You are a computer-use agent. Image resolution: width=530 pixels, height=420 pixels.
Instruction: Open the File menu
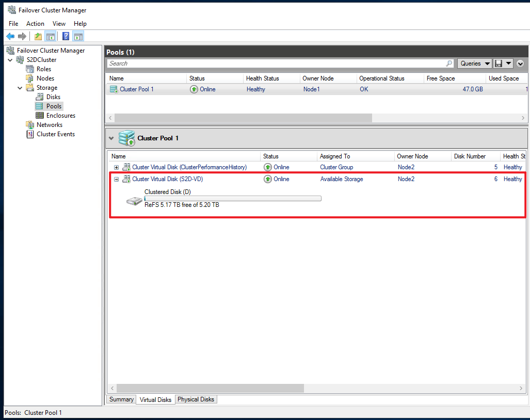pos(13,24)
